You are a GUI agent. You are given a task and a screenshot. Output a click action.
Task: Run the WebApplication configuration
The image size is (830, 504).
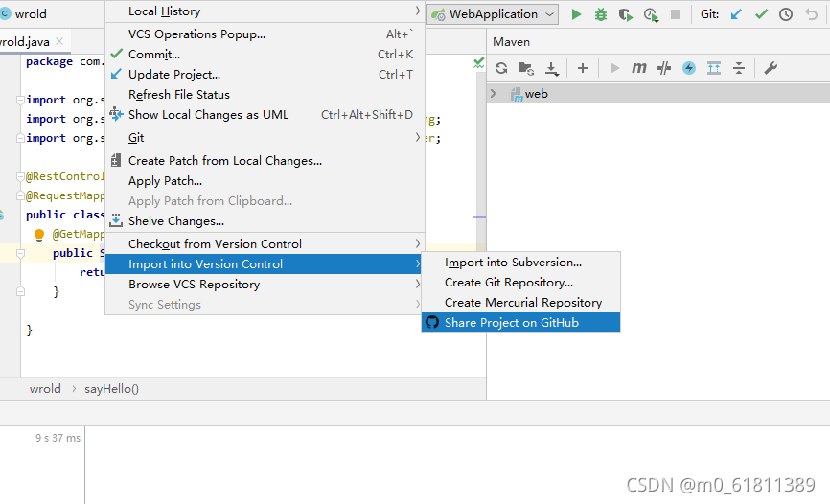(x=576, y=14)
